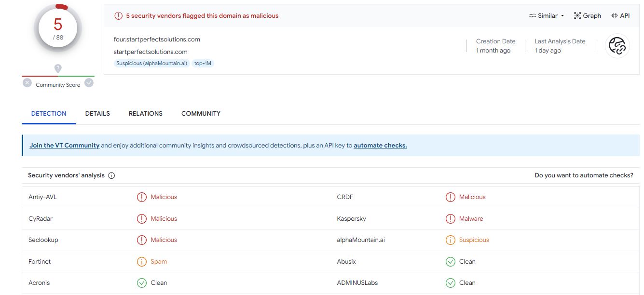Click the Acronis clean checkmark icon

pyautogui.click(x=142, y=283)
